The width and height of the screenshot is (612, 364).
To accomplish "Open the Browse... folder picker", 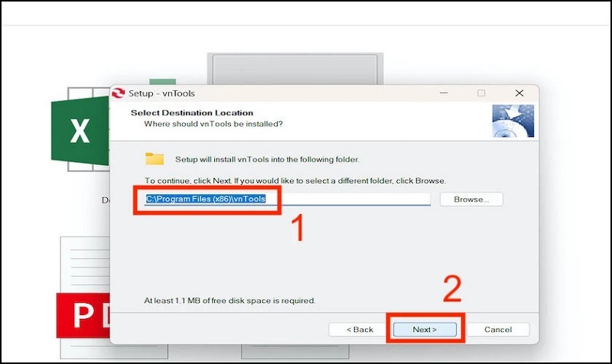I will coord(470,199).
